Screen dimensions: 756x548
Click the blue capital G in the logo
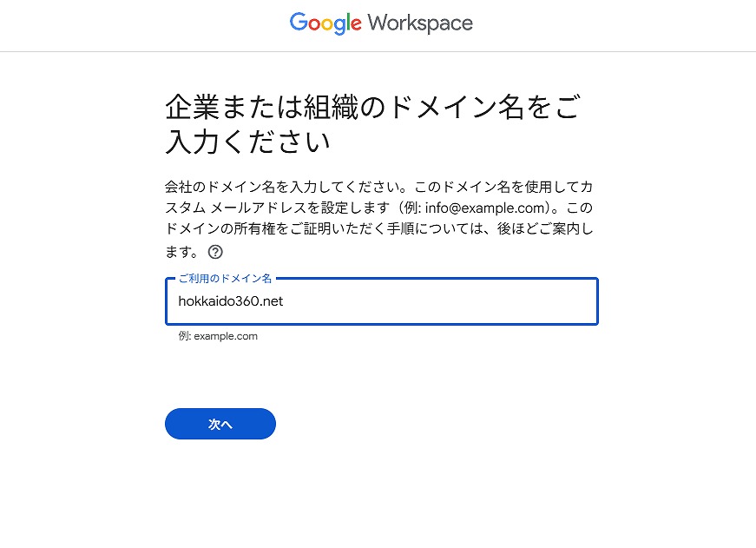tap(299, 23)
